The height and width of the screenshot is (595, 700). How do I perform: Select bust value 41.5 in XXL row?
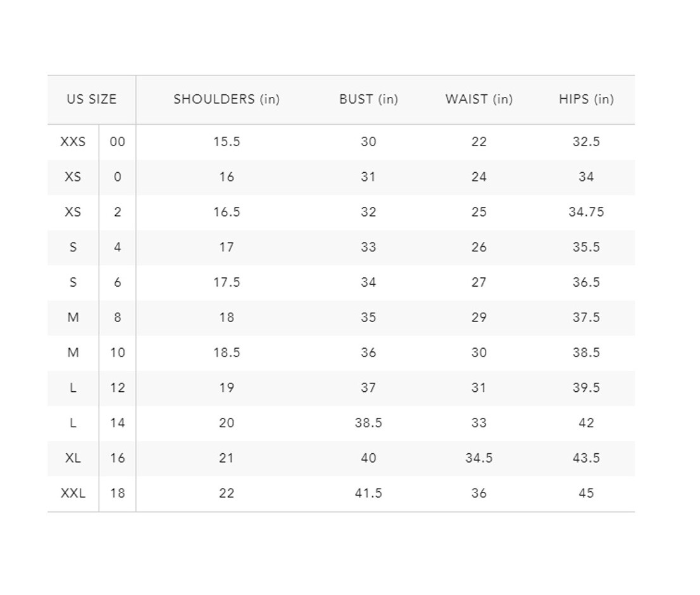tap(368, 493)
